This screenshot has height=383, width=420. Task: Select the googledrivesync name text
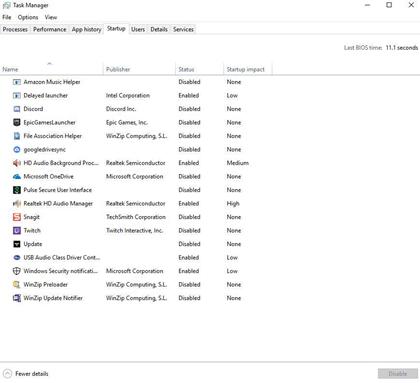[x=45, y=150]
